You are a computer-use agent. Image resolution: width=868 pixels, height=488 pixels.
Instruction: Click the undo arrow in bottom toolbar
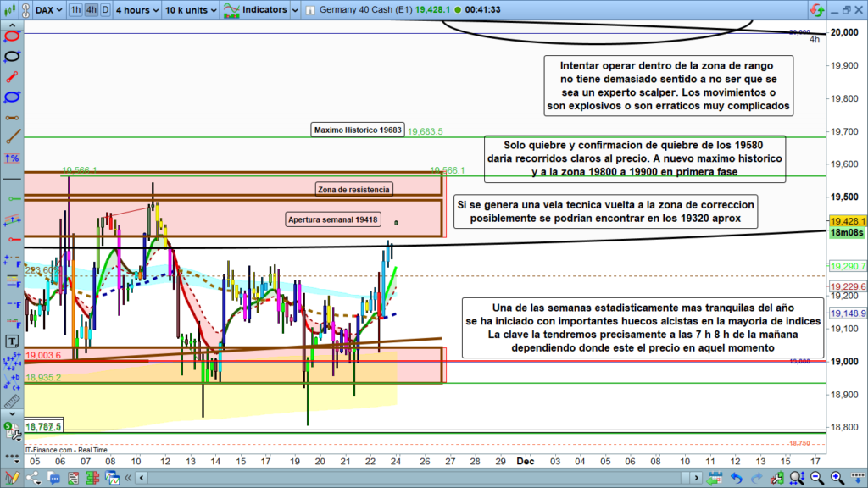[735, 479]
